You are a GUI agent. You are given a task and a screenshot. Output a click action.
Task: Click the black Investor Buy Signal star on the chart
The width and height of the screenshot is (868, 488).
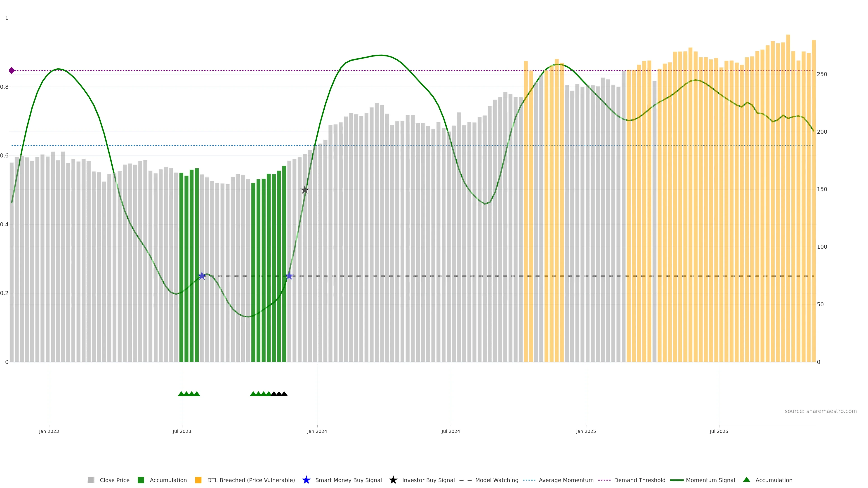pyautogui.click(x=305, y=190)
